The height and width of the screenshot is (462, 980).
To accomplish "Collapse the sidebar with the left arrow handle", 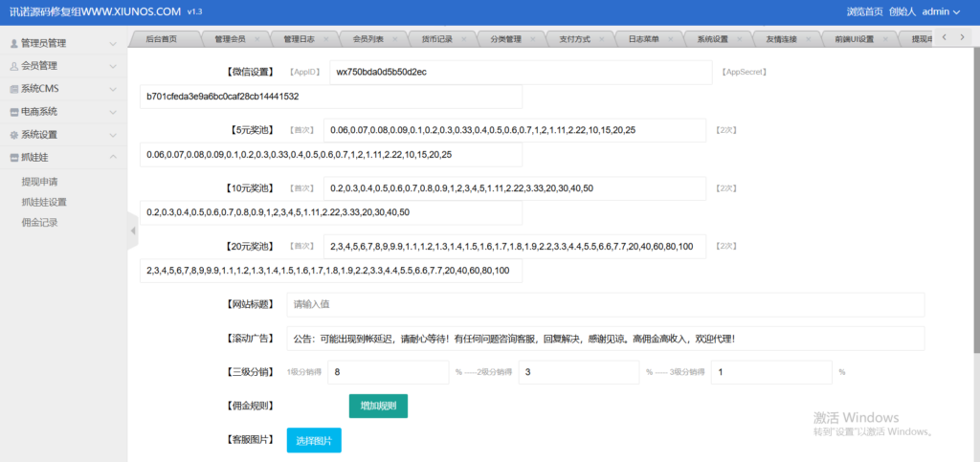I will tap(132, 231).
